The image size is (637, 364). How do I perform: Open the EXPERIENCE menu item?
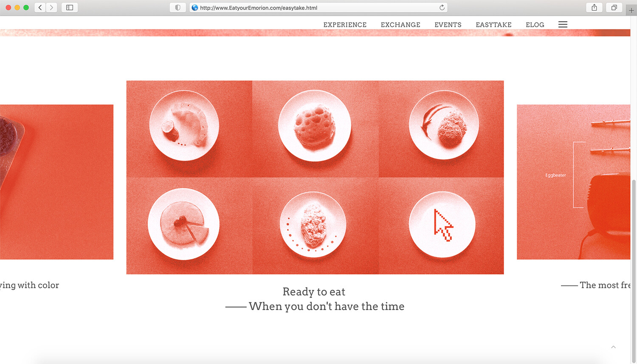[x=345, y=25]
